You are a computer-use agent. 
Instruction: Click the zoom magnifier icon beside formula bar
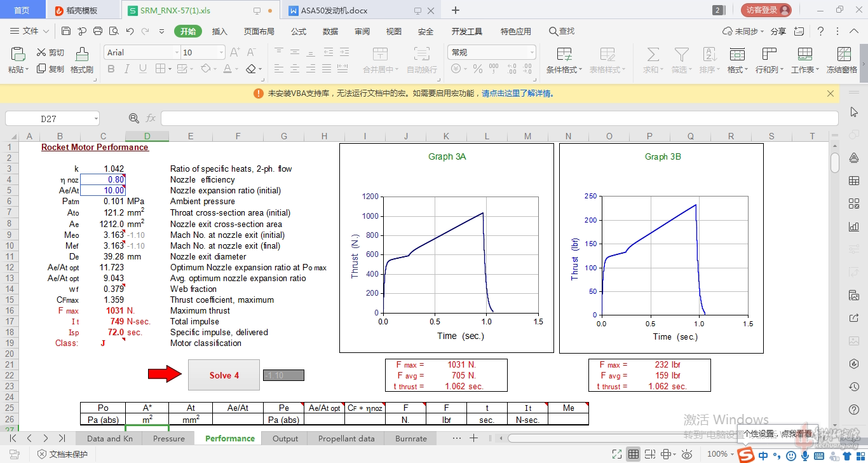pyautogui.click(x=133, y=118)
